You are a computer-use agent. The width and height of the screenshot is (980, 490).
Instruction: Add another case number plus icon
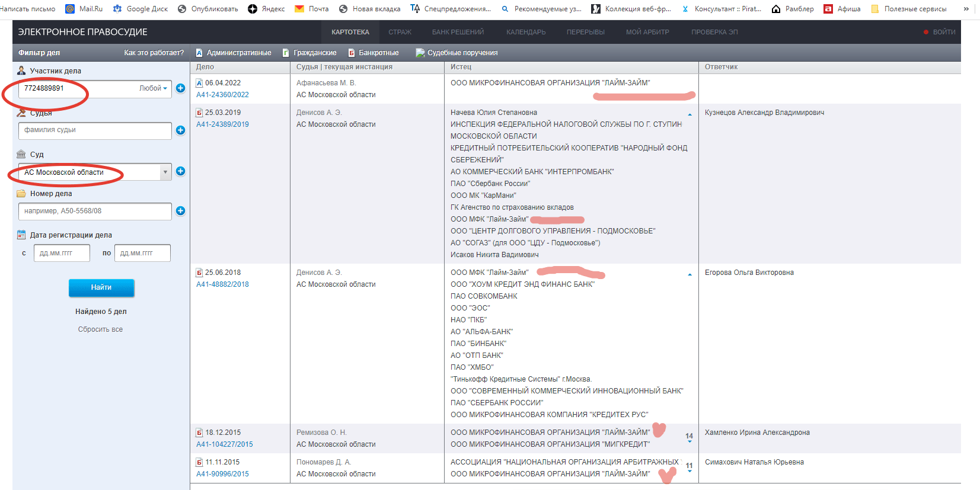pos(181,211)
